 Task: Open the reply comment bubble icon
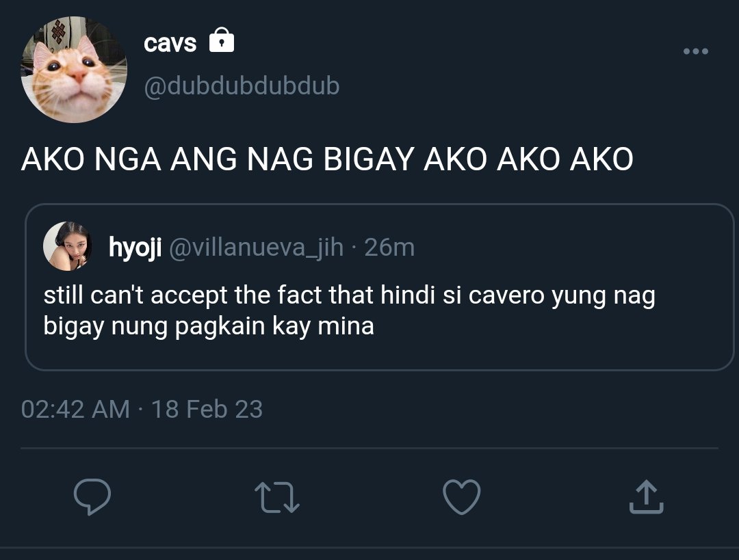92,496
